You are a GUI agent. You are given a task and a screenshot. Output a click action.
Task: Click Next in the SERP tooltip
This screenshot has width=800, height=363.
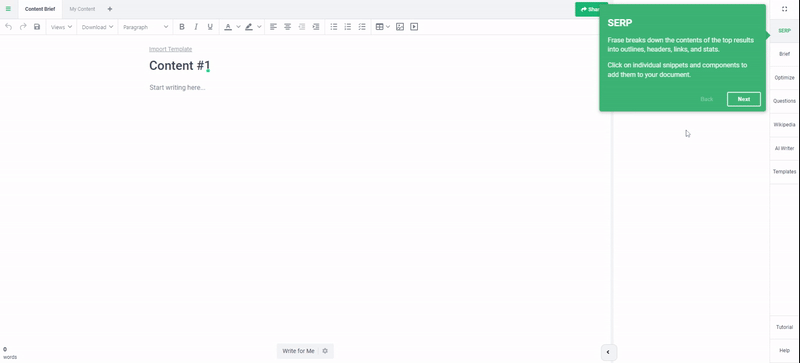coord(744,99)
